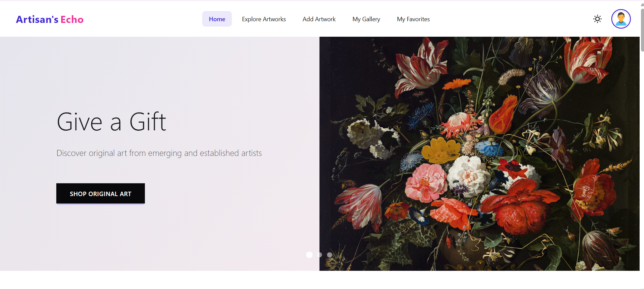Switch to the second carousel dot
Image resolution: width=644 pixels, height=289 pixels.
click(319, 255)
